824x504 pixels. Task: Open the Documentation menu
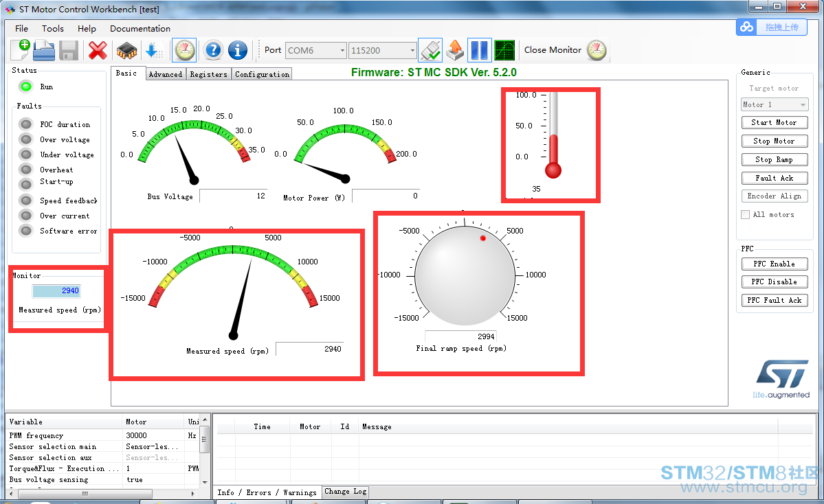click(x=140, y=28)
